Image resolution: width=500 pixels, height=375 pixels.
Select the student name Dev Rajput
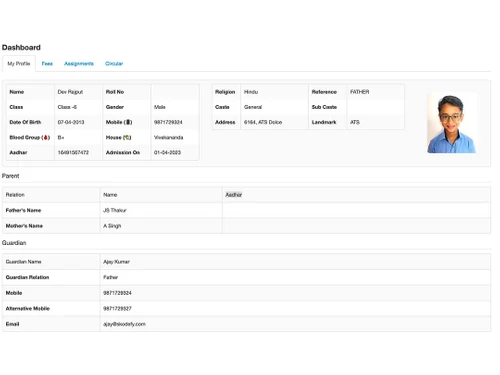(70, 92)
